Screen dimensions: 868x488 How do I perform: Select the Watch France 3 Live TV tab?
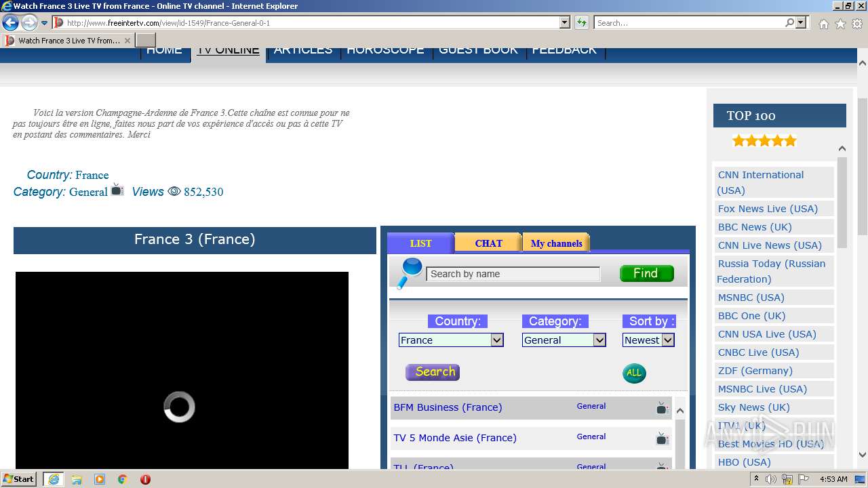coord(68,41)
